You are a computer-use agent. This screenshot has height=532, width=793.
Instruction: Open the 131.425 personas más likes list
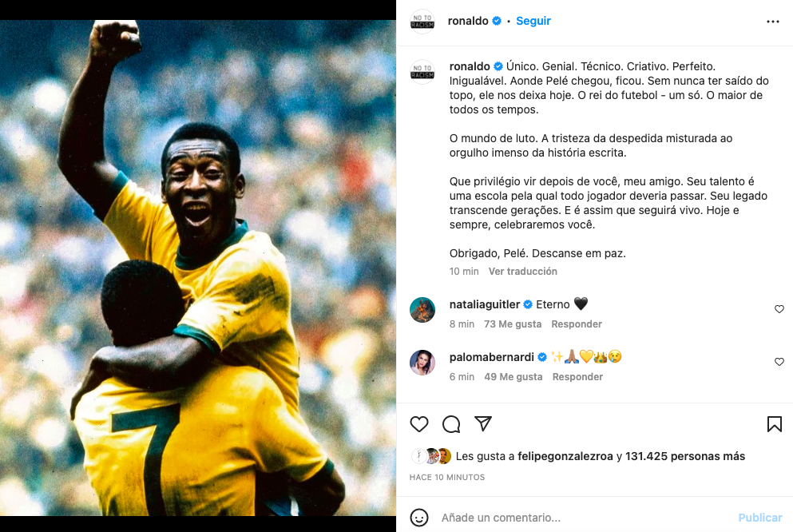pos(684,456)
